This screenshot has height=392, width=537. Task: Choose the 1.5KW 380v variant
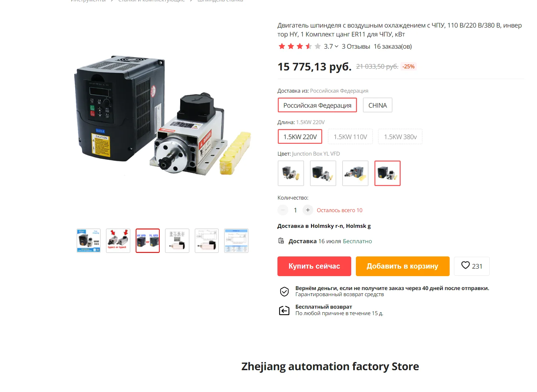[x=400, y=137]
